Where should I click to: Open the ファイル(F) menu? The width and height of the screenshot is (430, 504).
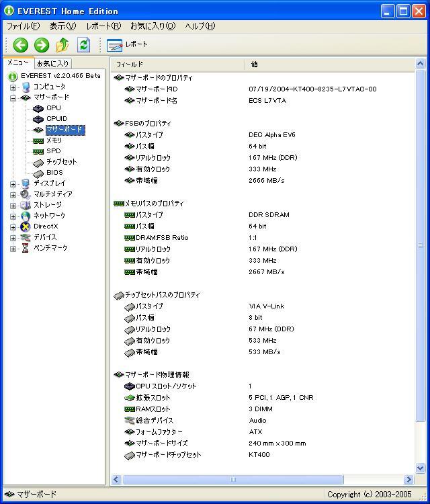pyautogui.click(x=23, y=26)
